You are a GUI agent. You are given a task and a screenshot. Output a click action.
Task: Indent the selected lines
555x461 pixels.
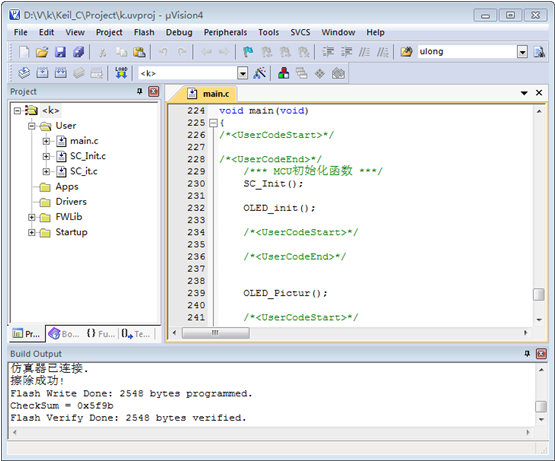pos(328,52)
